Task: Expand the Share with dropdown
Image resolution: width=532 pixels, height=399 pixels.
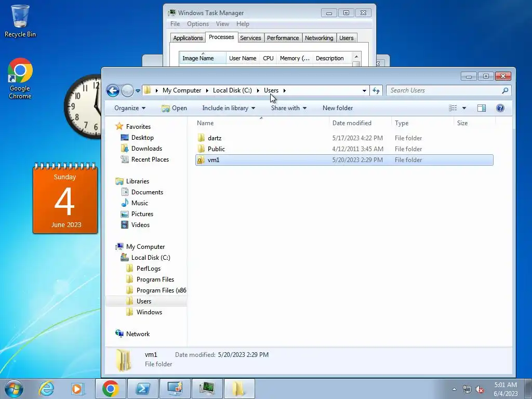Action: click(289, 108)
